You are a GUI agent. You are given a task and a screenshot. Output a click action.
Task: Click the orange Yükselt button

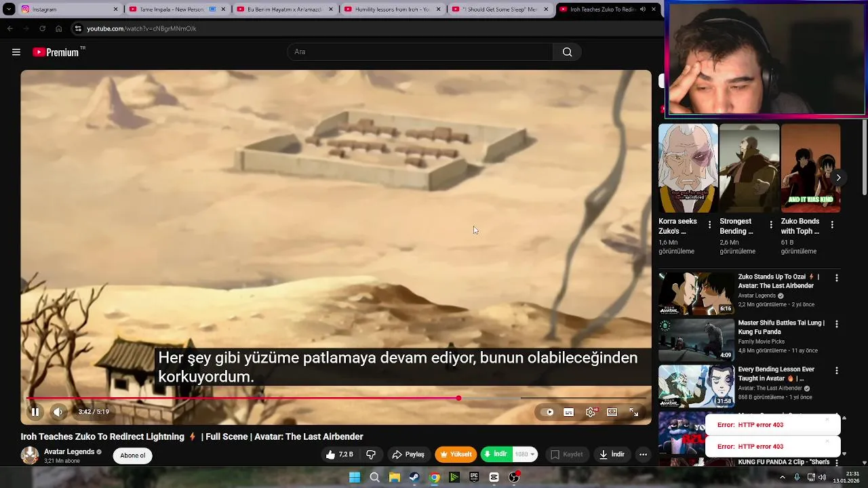pyautogui.click(x=456, y=455)
